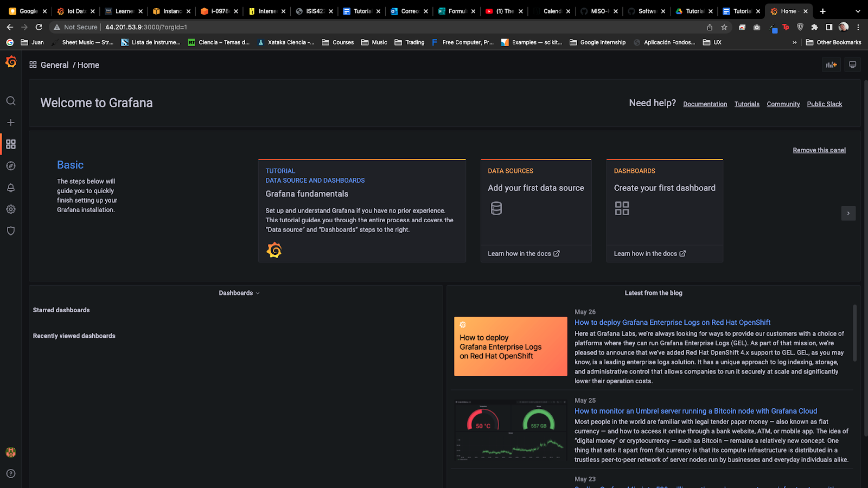868x488 pixels.
Task: Open the Documentation link
Action: tap(705, 104)
